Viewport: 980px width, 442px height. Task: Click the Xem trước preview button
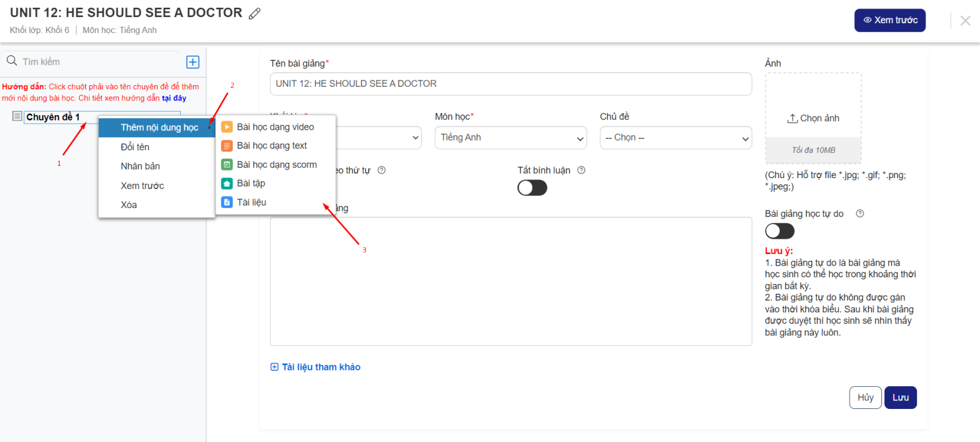point(889,20)
